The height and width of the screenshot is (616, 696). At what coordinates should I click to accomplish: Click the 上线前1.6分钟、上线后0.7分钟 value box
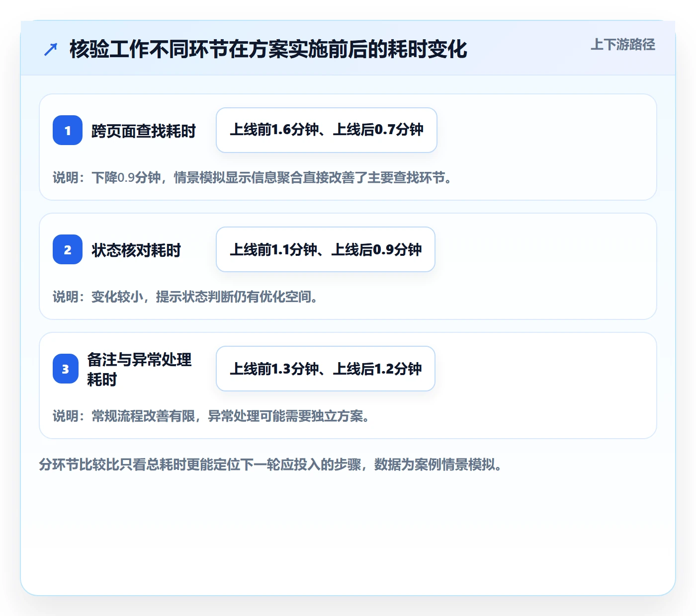[x=327, y=130]
